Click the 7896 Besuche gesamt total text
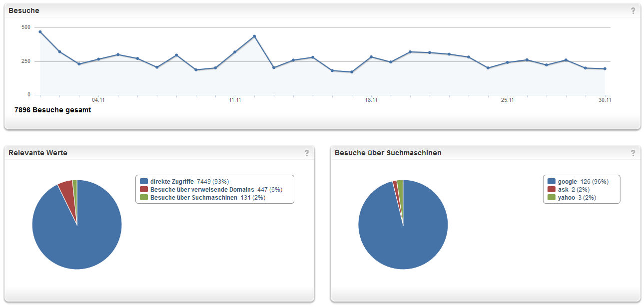644x307 pixels. [x=52, y=110]
